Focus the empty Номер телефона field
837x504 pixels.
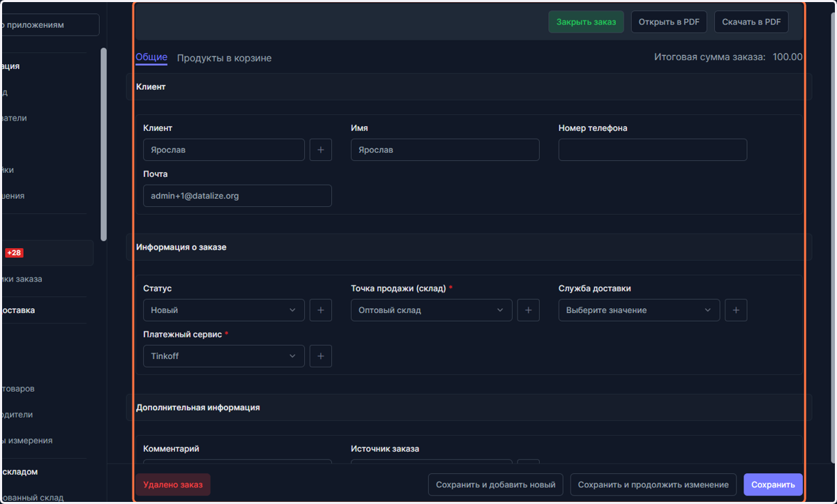(653, 150)
